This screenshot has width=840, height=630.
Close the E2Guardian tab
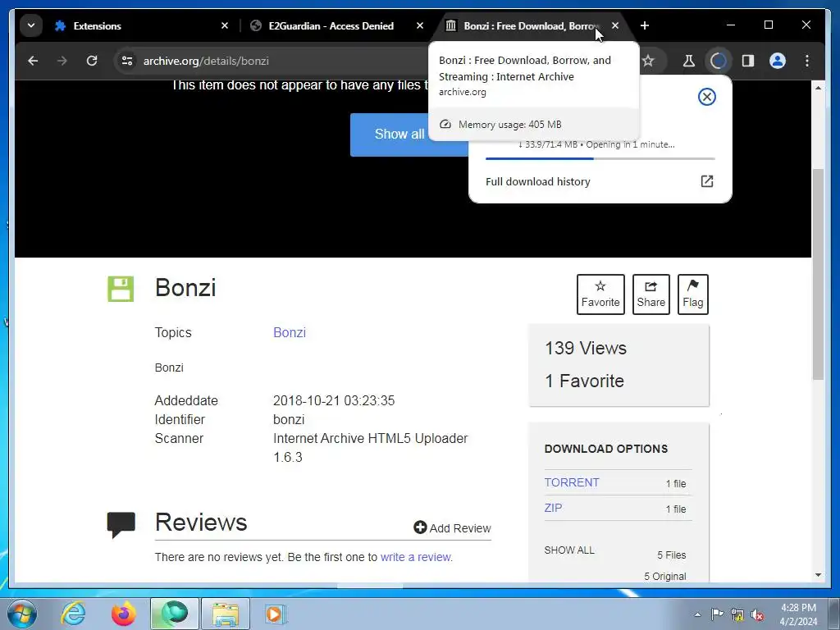point(420,25)
